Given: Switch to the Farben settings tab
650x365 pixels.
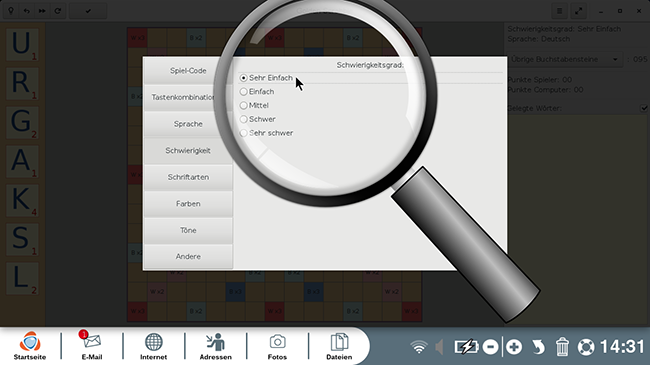Looking at the screenshot, I should click(x=188, y=204).
